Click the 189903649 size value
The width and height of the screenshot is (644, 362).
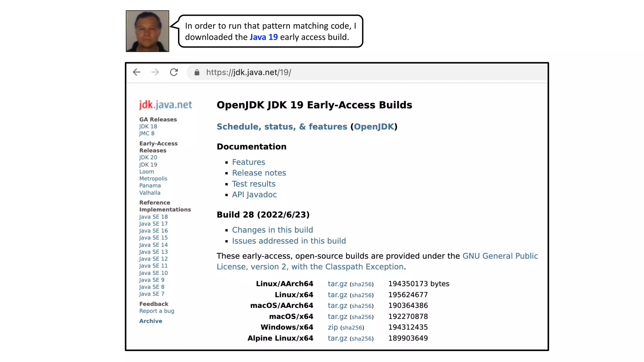[408, 338]
